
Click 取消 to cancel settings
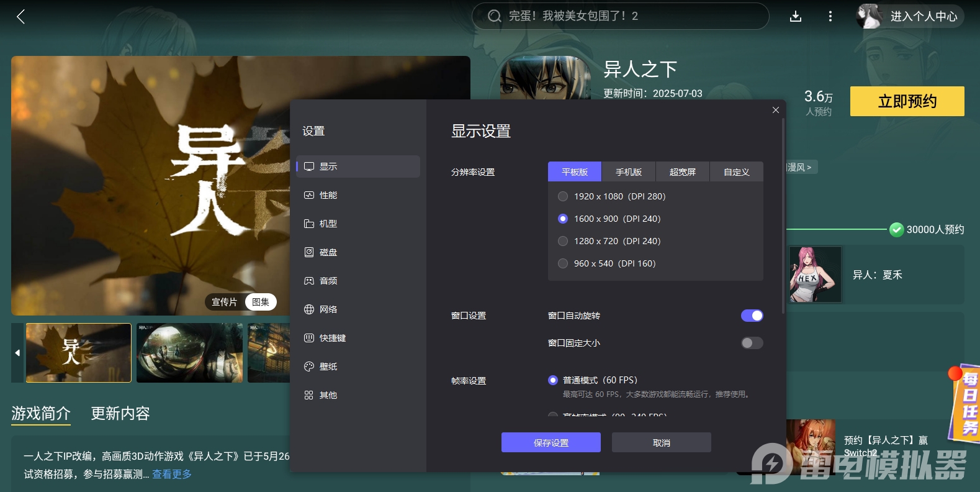pyautogui.click(x=662, y=442)
